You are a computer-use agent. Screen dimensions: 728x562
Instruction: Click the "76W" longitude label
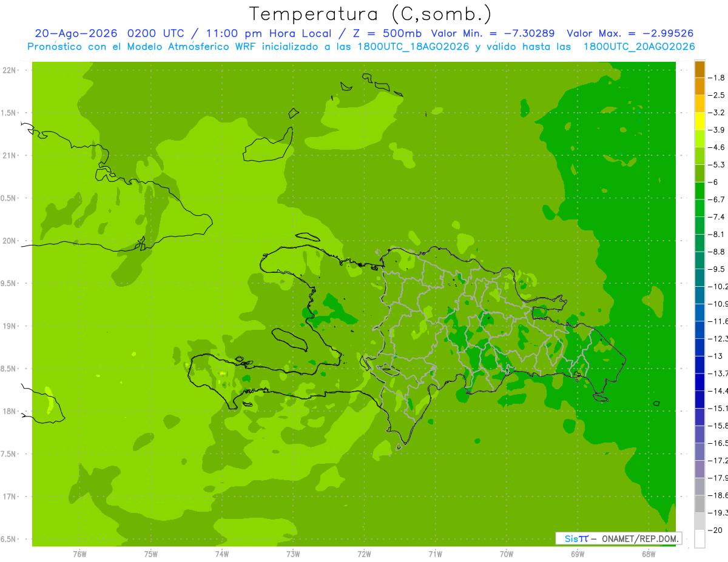[x=79, y=554]
